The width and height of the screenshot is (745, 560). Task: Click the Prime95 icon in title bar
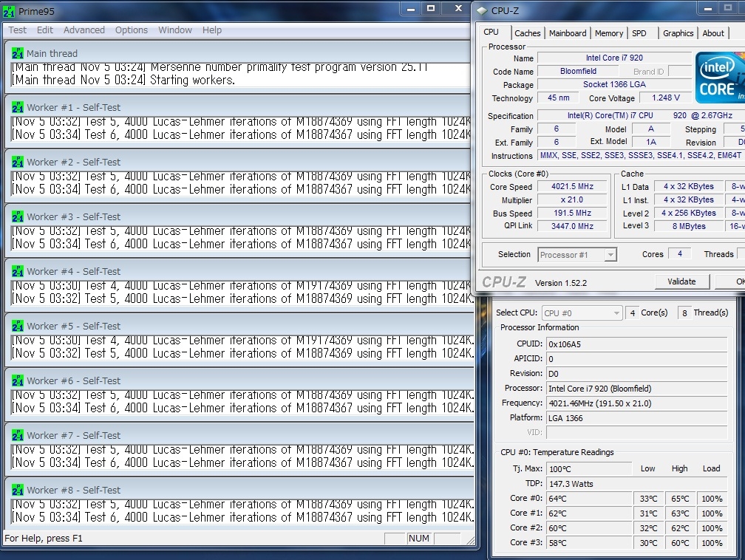coord(10,11)
